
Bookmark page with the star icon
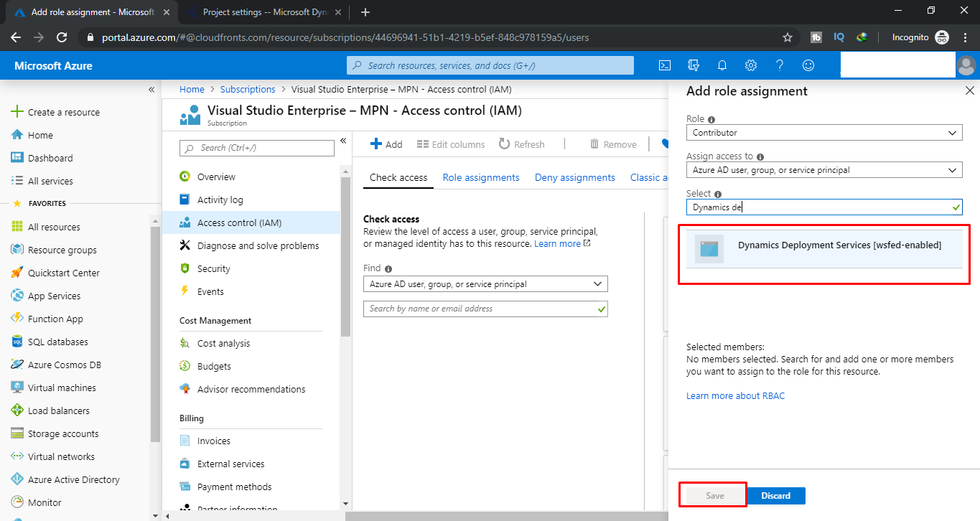click(788, 37)
